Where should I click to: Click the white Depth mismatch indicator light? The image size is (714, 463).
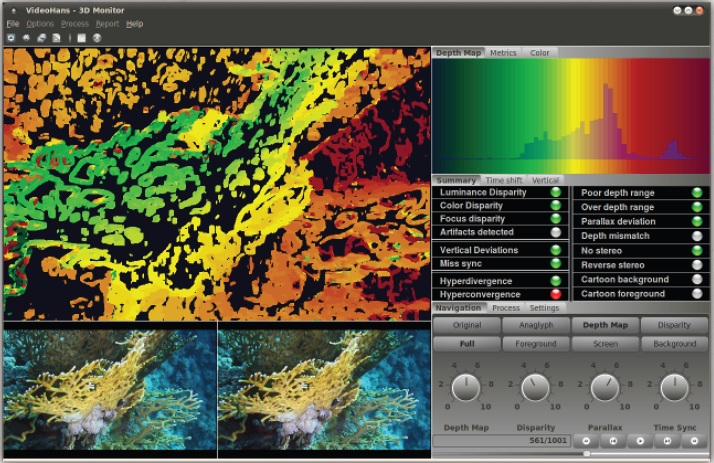pyautogui.click(x=697, y=236)
